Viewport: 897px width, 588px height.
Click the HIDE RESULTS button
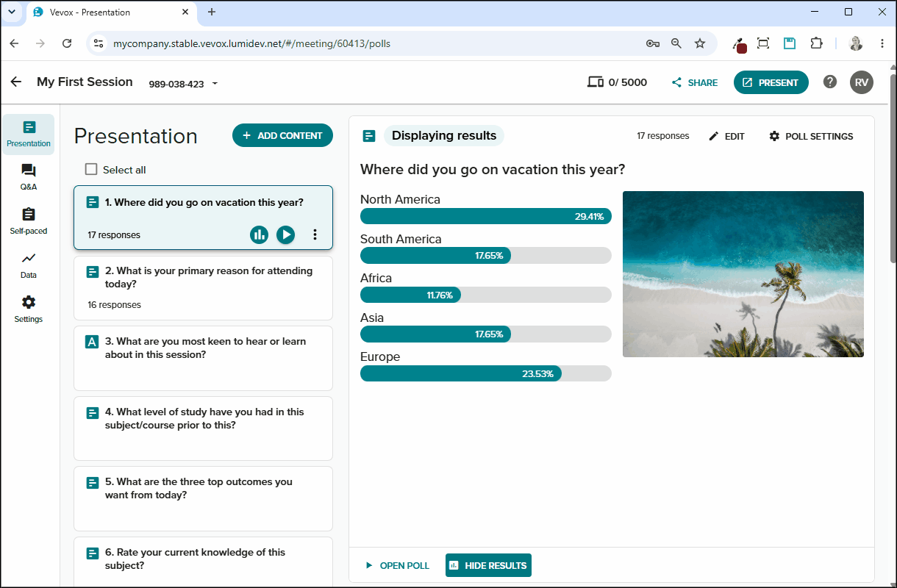coord(488,565)
